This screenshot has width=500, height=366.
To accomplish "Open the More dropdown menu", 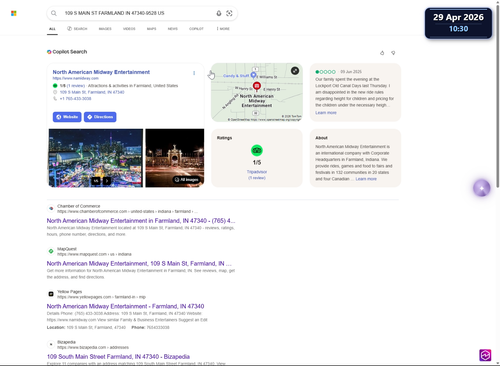I will pos(223,29).
